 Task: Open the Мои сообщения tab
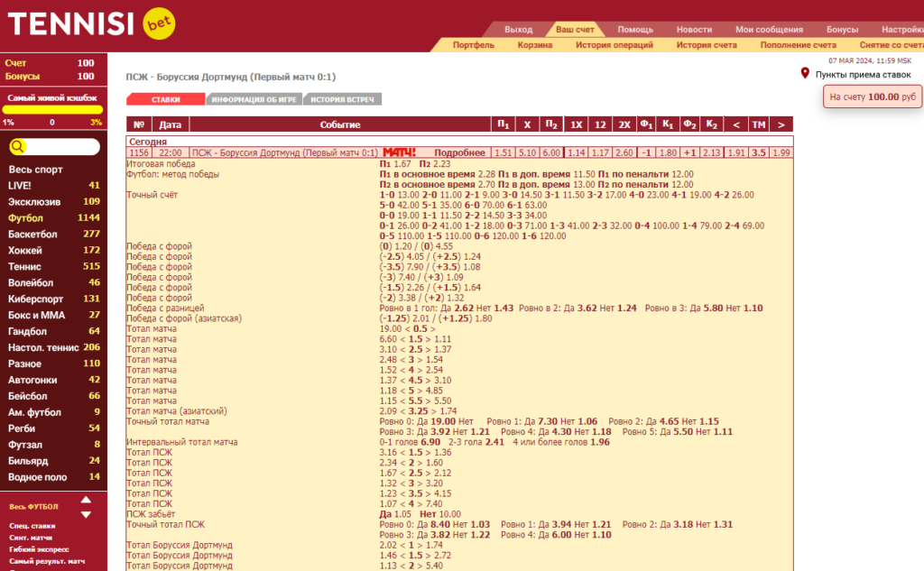[769, 30]
